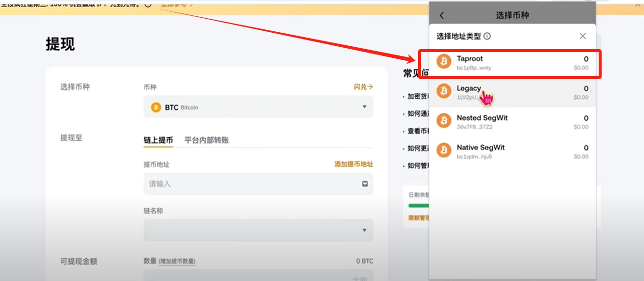
Task: Click the Bitcoin icon on the Taproot row
Action: 444,62
